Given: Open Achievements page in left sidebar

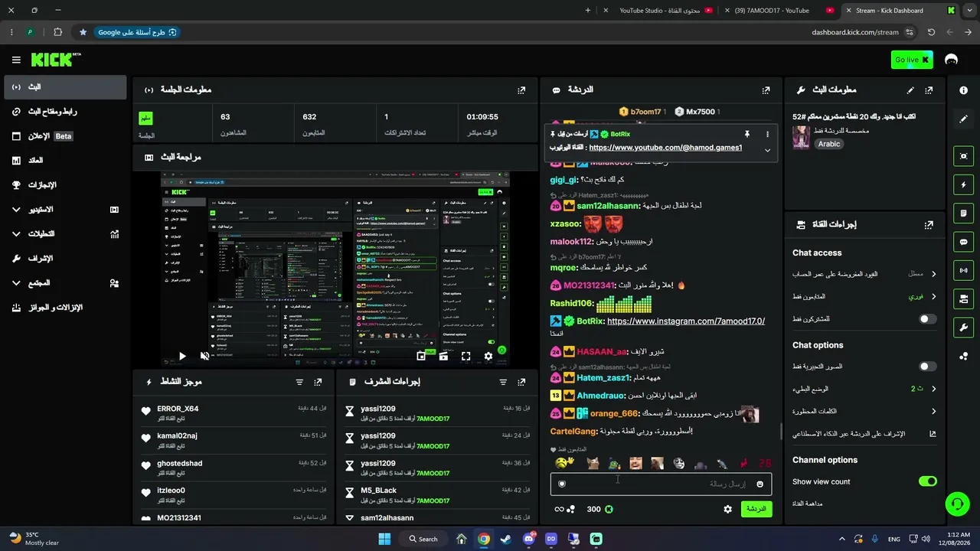Looking at the screenshot, I should (x=65, y=185).
